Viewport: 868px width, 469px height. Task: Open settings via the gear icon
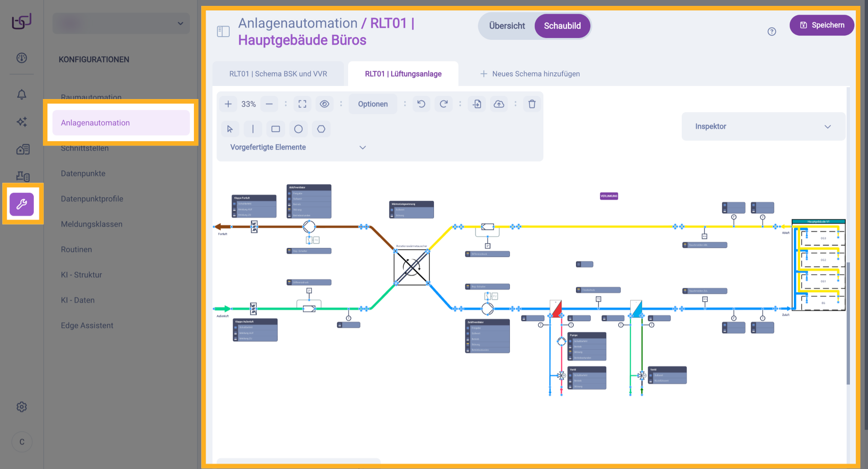tap(21, 407)
